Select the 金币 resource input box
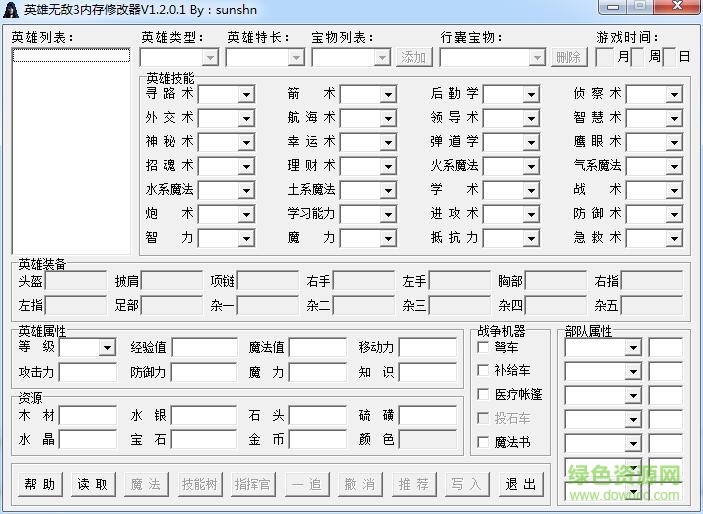 (x=317, y=440)
